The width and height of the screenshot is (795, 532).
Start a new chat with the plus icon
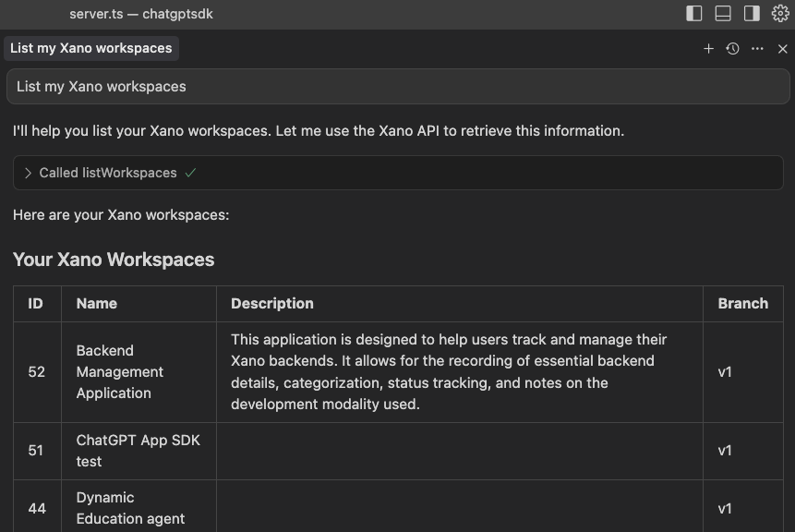click(708, 48)
